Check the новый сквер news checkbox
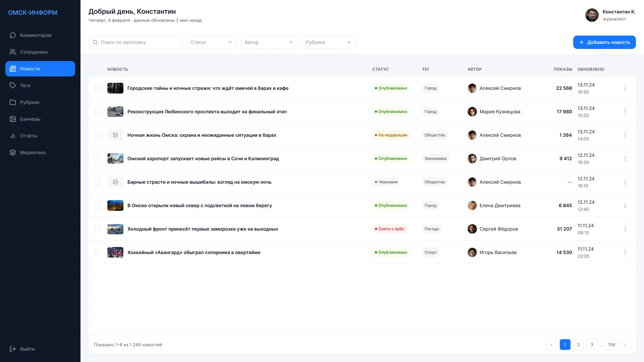 (x=97, y=205)
